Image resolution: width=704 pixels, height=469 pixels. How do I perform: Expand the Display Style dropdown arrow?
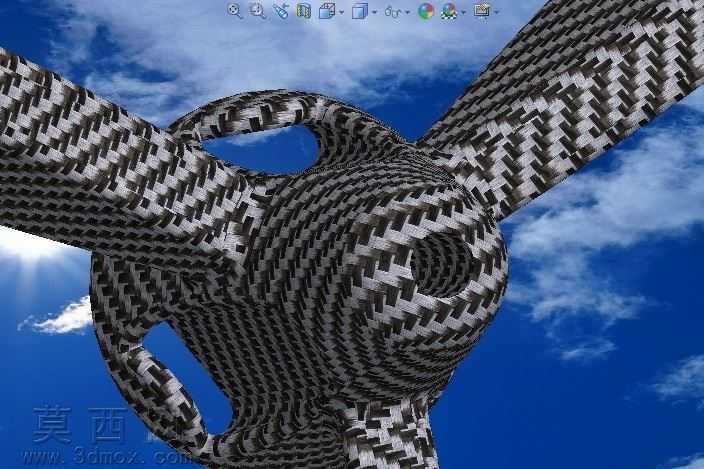[374, 12]
